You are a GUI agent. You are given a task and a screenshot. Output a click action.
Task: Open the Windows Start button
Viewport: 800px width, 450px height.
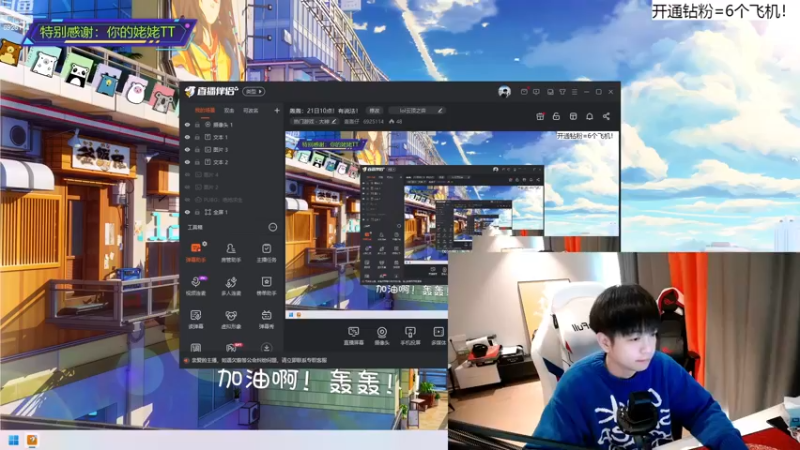point(14,440)
